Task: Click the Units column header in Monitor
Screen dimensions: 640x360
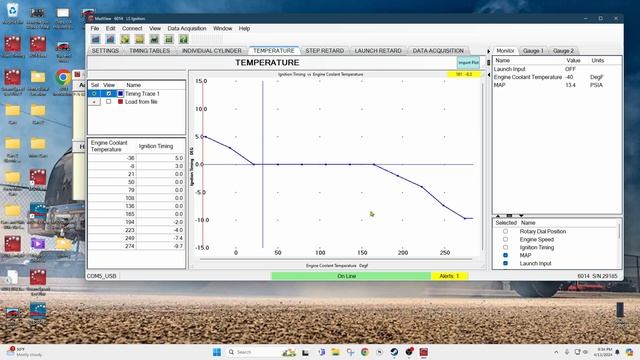Action: (x=598, y=60)
